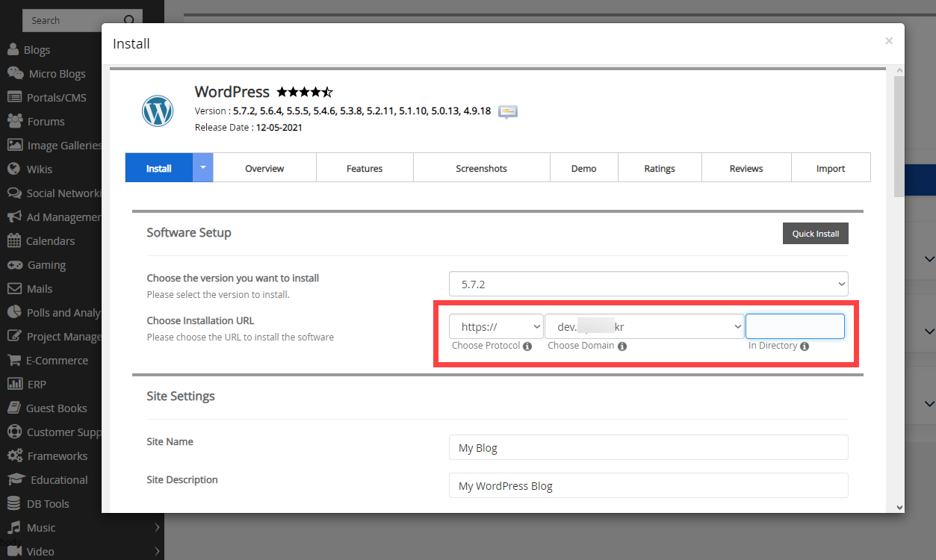
Task: Switch to the Import tab
Action: [x=831, y=168]
